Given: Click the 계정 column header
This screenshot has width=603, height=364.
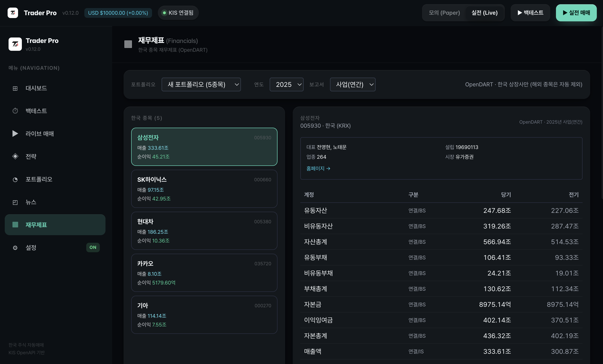Looking at the screenshot, I should [x=309, y=195].
